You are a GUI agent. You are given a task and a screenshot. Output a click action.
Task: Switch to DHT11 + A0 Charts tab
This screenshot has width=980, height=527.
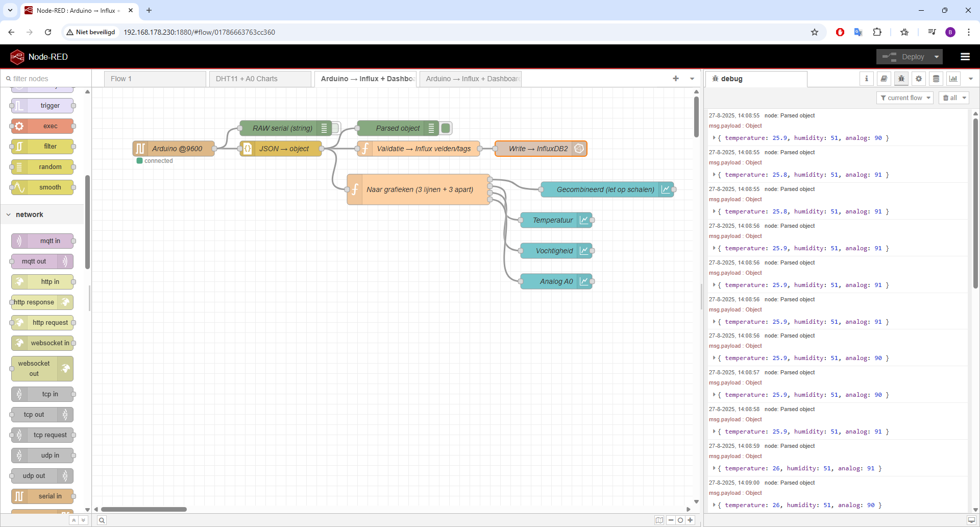(260, 79)
